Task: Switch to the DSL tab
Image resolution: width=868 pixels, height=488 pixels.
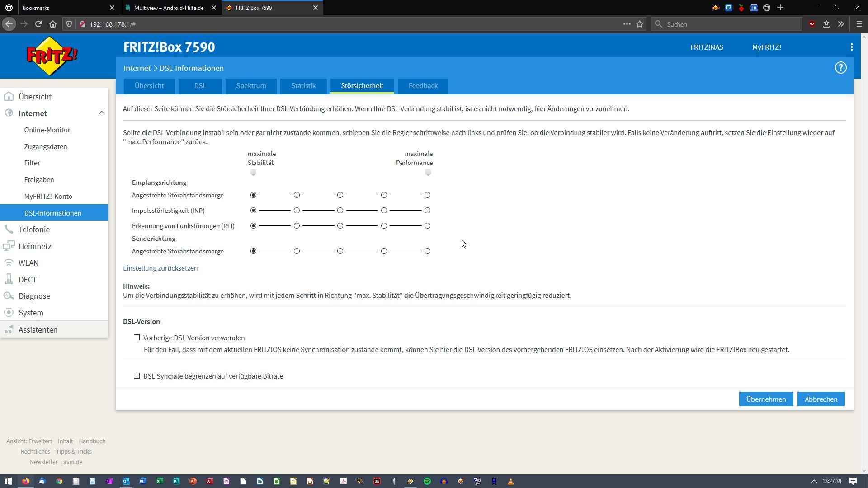Action: click(x=200, y=86)
